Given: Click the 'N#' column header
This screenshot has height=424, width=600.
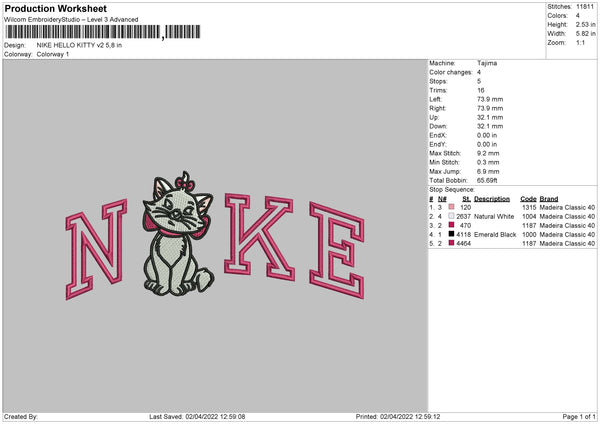Looking at the screenshot, I should pos(442,199).
